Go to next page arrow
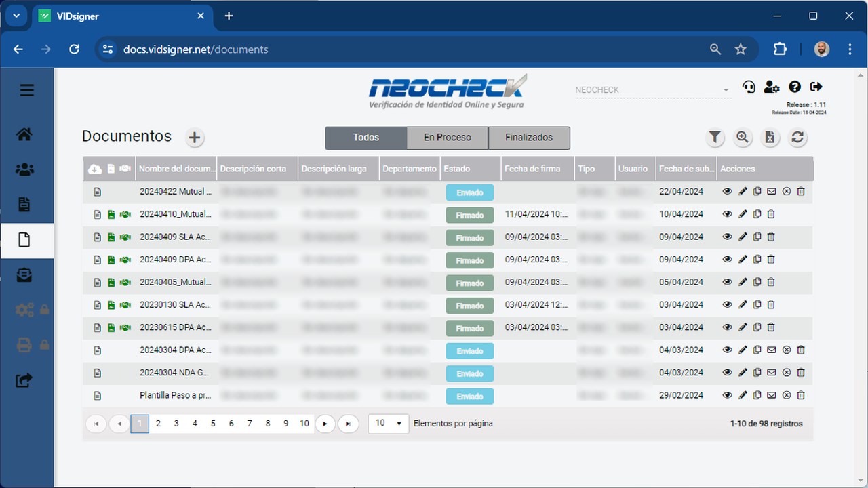The width and height of the screenshot is (868, 488). click(x=325, y=424)
